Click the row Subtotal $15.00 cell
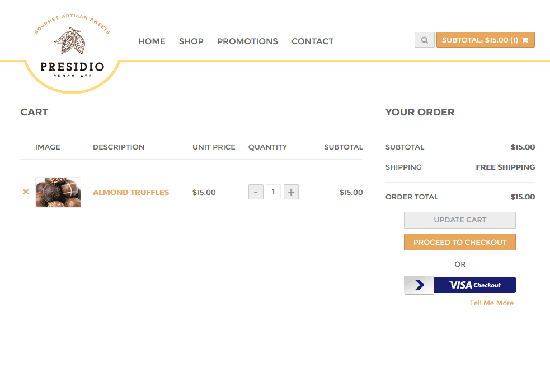550x386 pixels. tap(351, 192)
